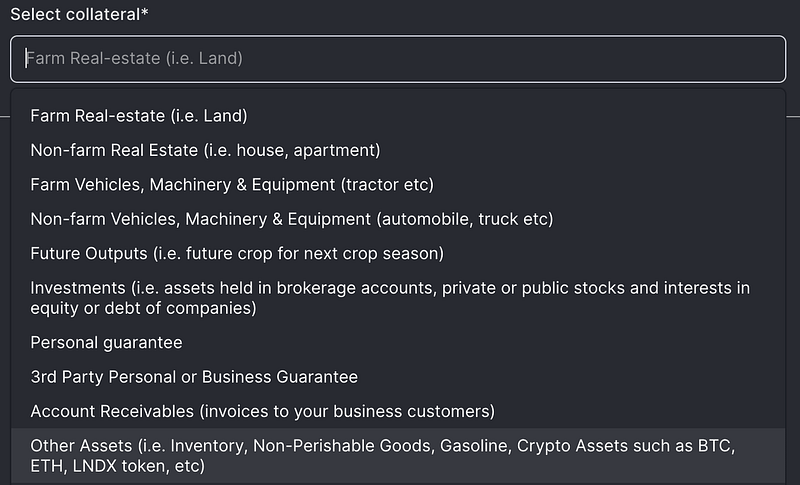
Task: Select the future crop season collateral entry
Action: pos(237,253)
